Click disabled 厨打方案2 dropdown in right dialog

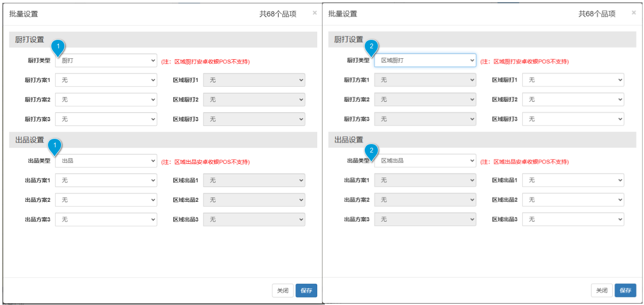point(425,99)
